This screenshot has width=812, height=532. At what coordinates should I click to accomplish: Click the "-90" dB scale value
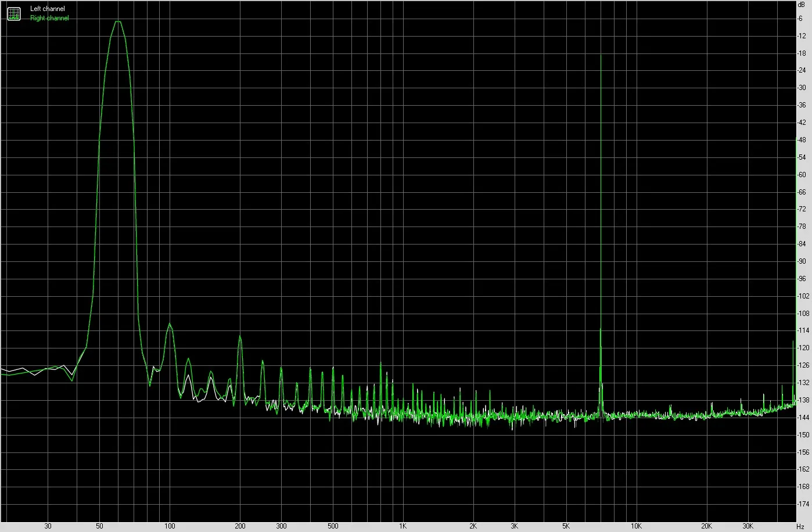pyautogui.click(x=802, y=261)
